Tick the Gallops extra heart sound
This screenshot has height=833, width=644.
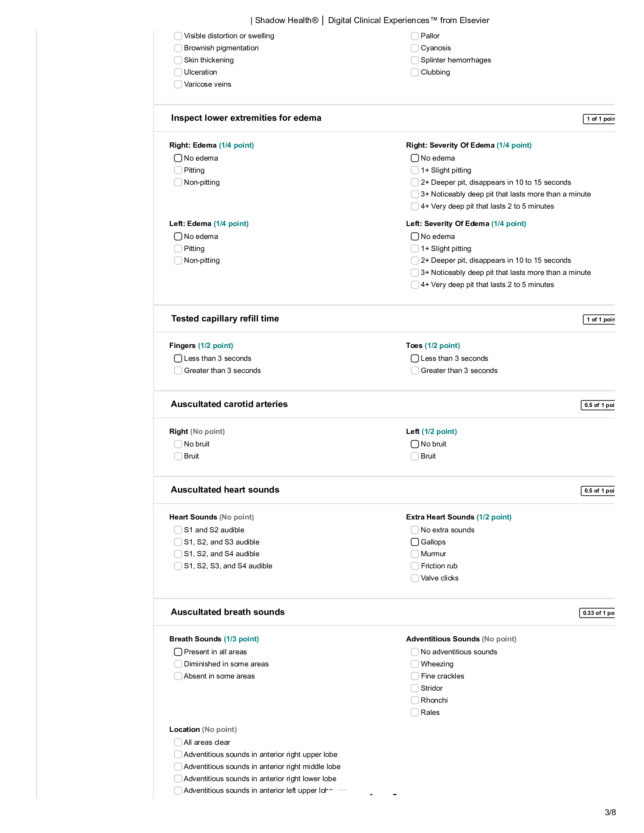coord(415,542)
